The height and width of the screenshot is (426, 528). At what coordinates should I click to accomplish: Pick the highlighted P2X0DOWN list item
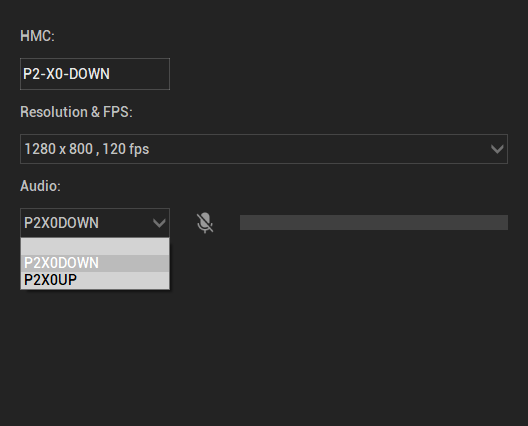pos(95,263)
